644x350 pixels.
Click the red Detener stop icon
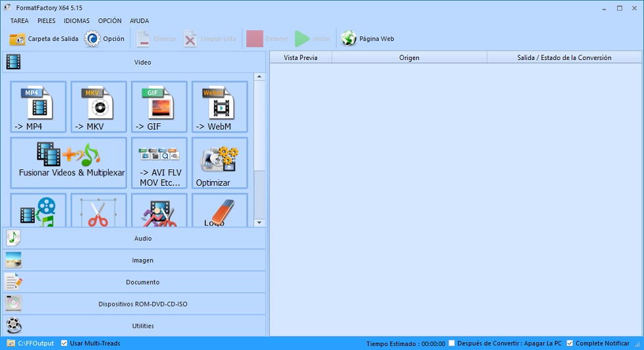pyautogui.click(x=255, y=39)
